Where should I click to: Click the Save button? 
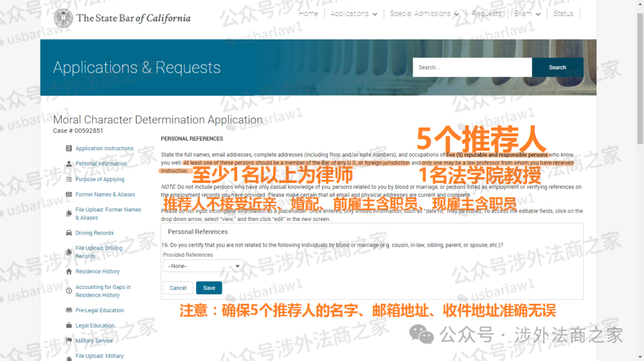209,288
